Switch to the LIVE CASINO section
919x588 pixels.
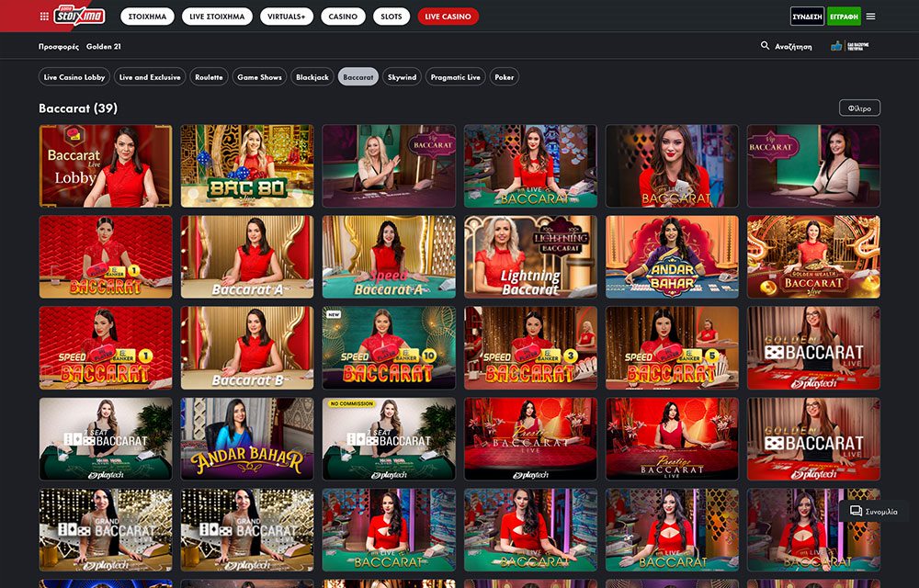point(448,17)
